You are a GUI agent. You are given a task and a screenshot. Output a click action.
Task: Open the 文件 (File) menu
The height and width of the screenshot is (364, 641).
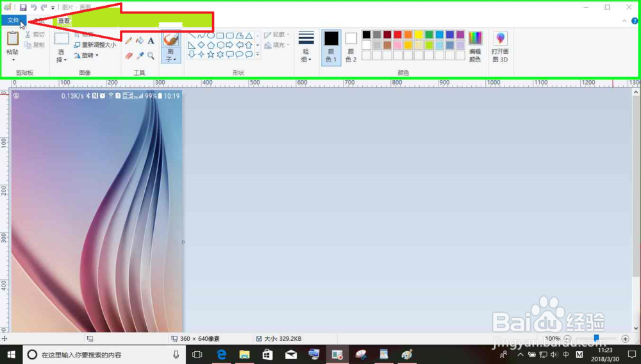tap(13, 21)
